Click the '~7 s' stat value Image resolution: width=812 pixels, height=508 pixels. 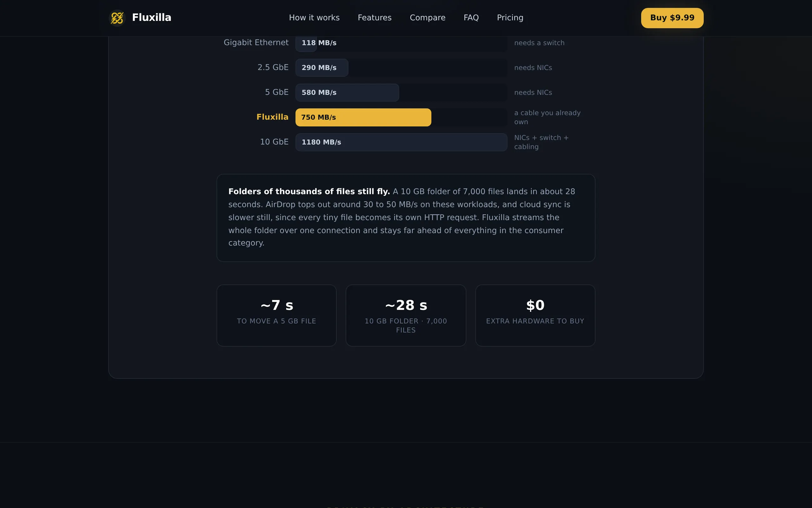click(x=277, y=305)
